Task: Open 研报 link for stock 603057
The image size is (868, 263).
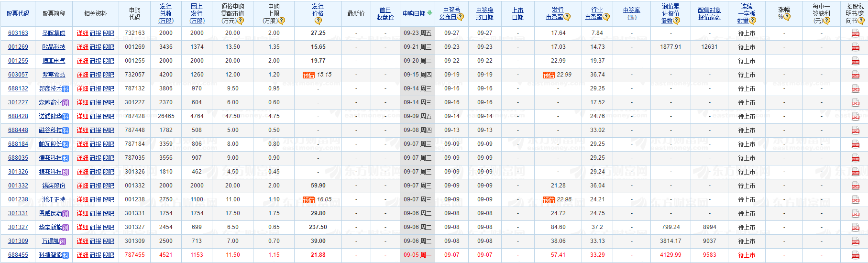Action: (x=96, y=75)
